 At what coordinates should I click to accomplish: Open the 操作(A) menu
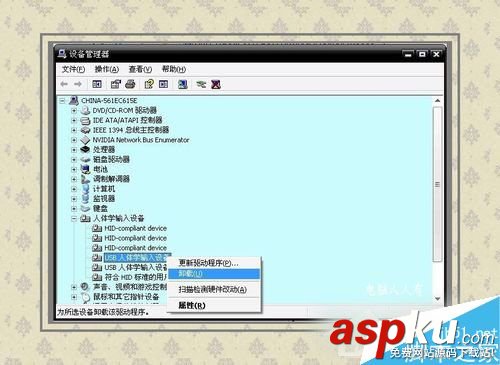pyautogui.click(x=106, y=69)
